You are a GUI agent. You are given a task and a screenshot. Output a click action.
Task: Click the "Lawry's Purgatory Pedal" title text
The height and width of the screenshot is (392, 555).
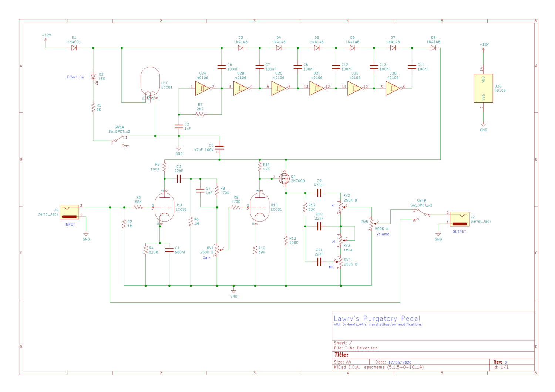tap(377, 318)
